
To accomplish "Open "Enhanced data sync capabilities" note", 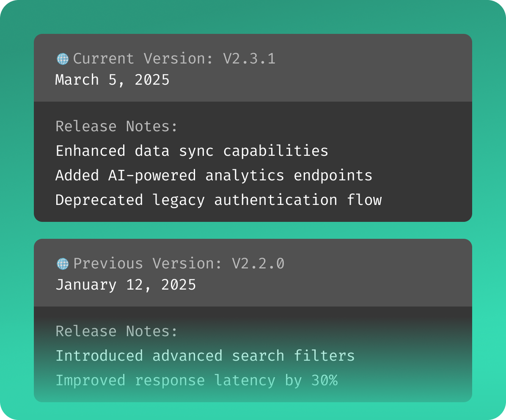I will [x=192, y=151].
